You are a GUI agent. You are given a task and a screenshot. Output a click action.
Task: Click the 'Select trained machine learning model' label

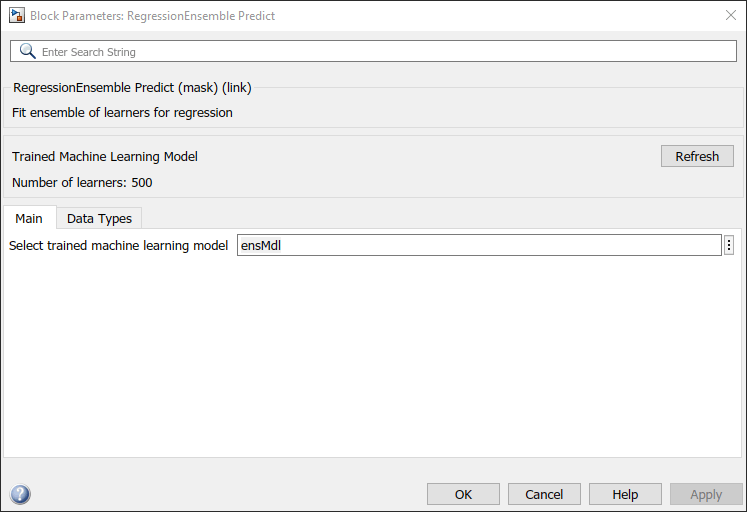pos(118,245)
